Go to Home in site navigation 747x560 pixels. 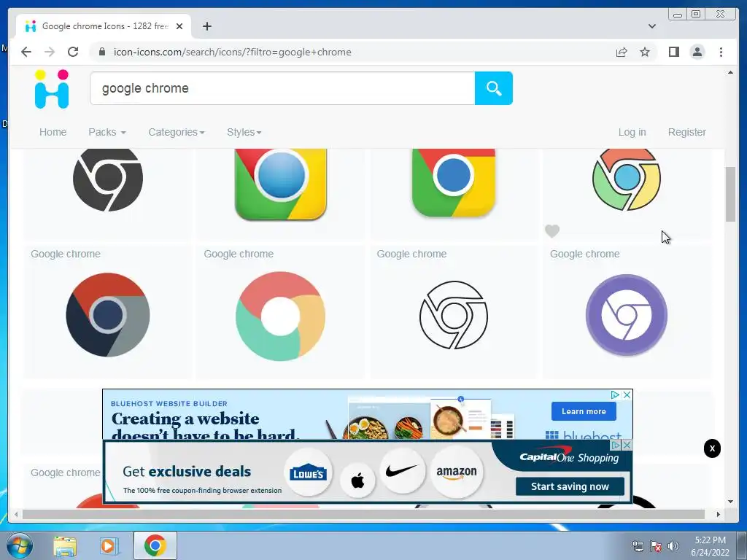53,132
